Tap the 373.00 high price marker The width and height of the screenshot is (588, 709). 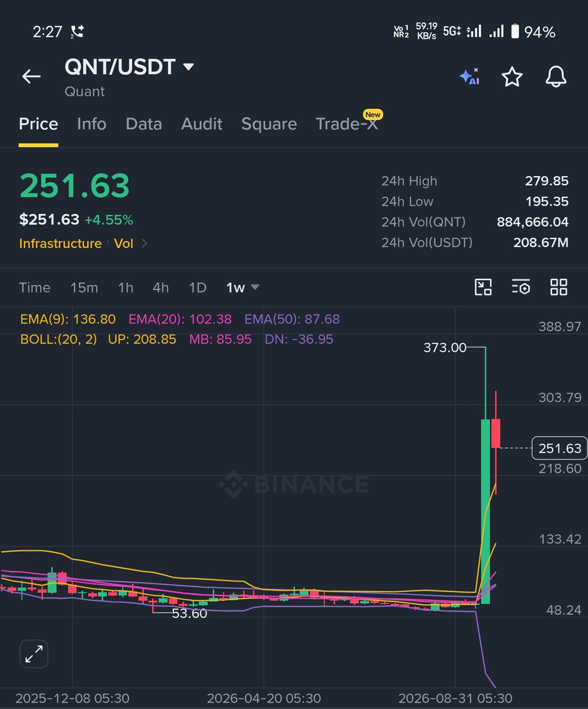pos(445,348)
